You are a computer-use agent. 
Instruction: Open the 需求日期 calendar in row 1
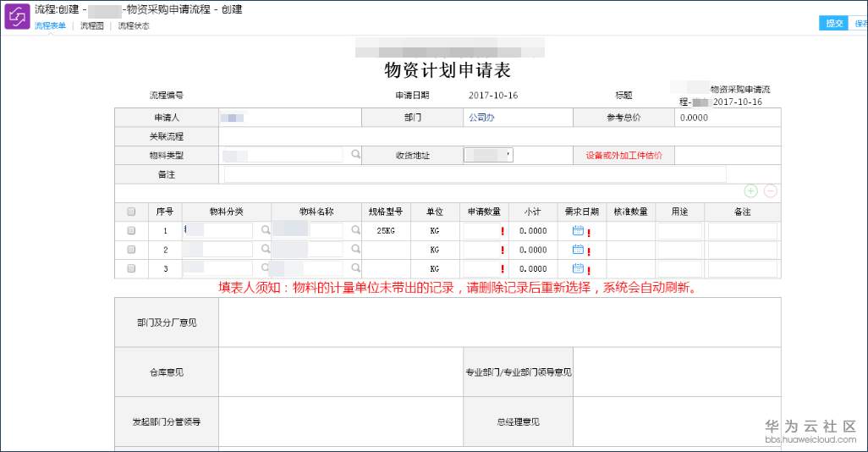pyautogui.click(x=578, y=230)
